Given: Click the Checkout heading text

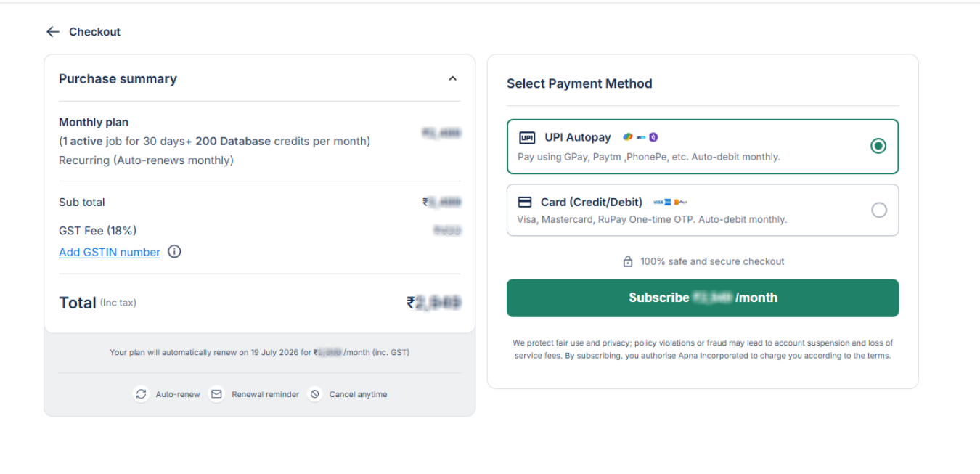Looking at the screenshot, I should [94, 32].
